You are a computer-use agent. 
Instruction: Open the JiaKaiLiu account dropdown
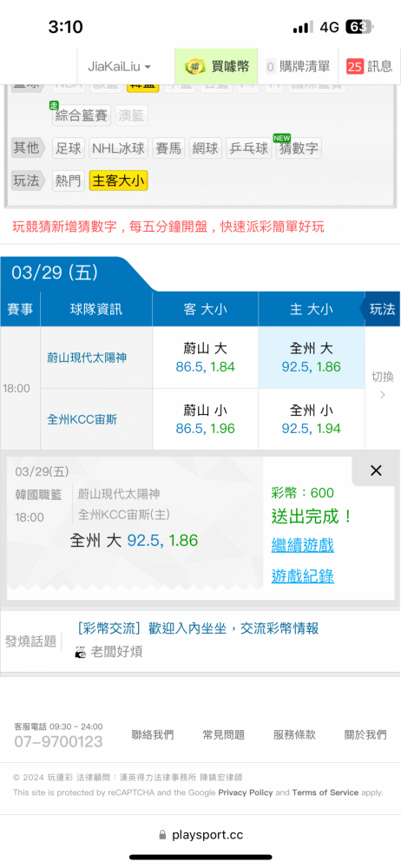tap(120, 67)
